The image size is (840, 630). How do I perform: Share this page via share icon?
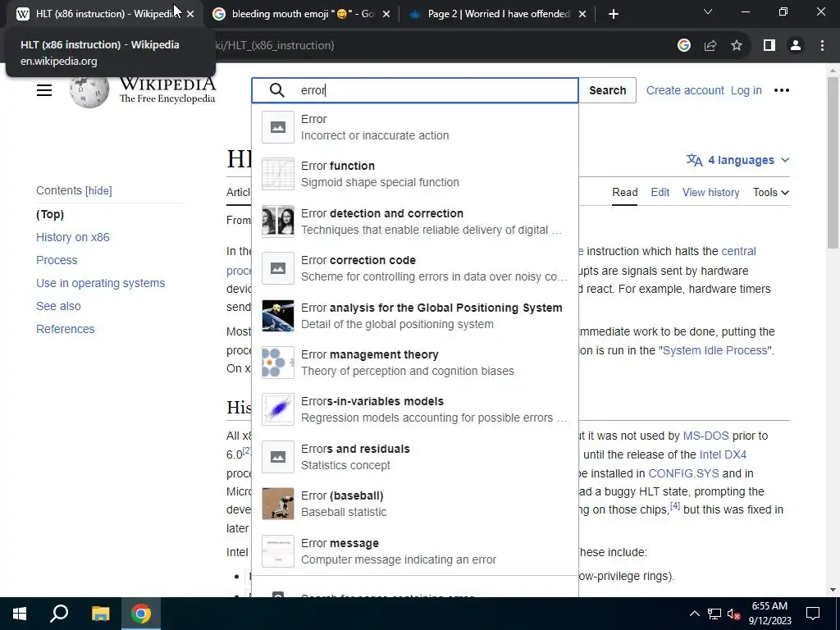[x=710, y=46]
